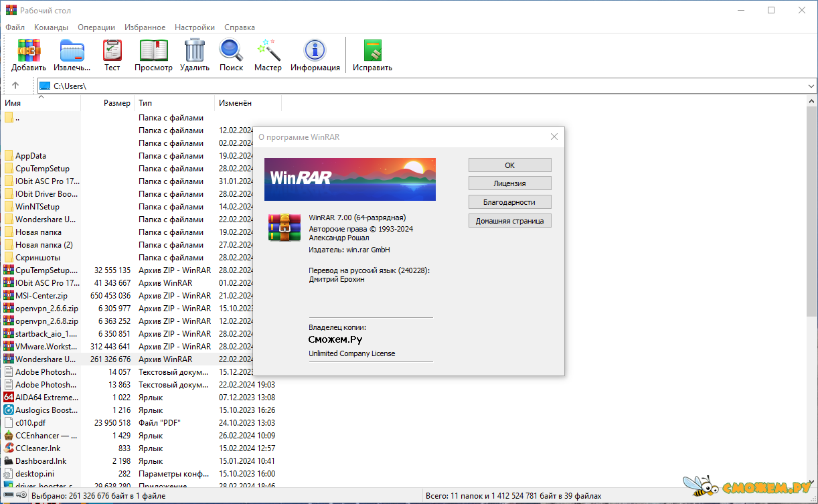Click the openvpn_2.6.6.zip archive icon
This screenshot has width=818, height=504.
[x=9, y=309]
